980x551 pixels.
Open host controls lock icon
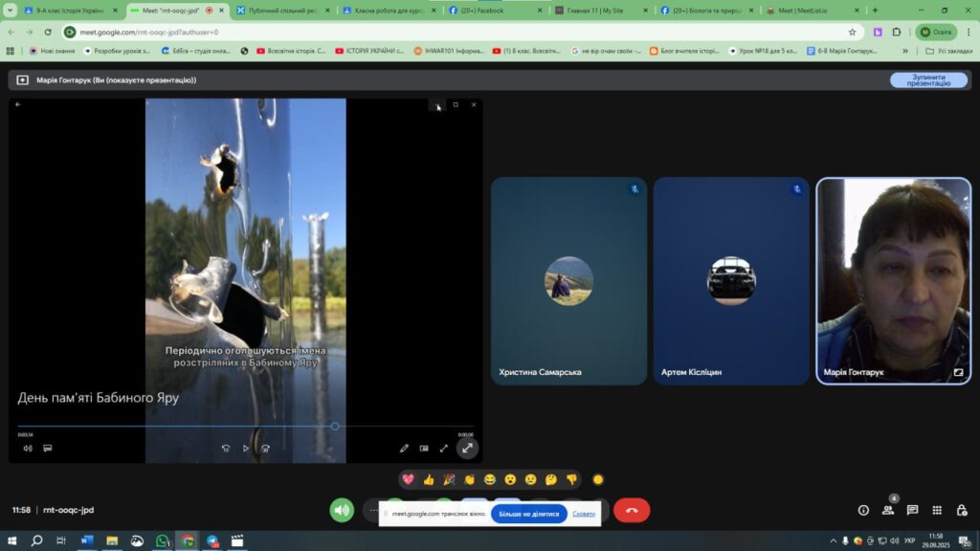[x=962, y=511]
